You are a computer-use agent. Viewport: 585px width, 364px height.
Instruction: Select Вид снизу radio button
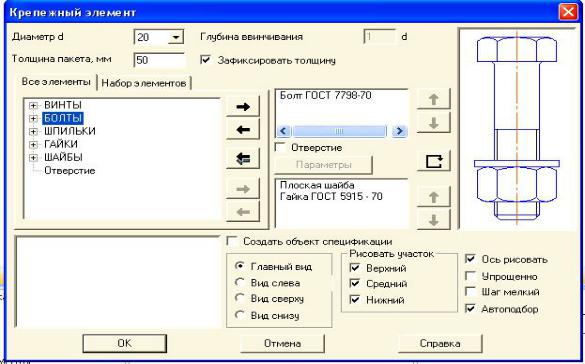click(240, 315)
